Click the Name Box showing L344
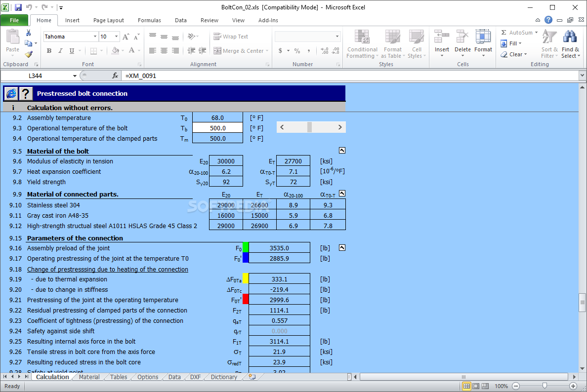Viewport: 587px width, 392px height. click(36, 76)
